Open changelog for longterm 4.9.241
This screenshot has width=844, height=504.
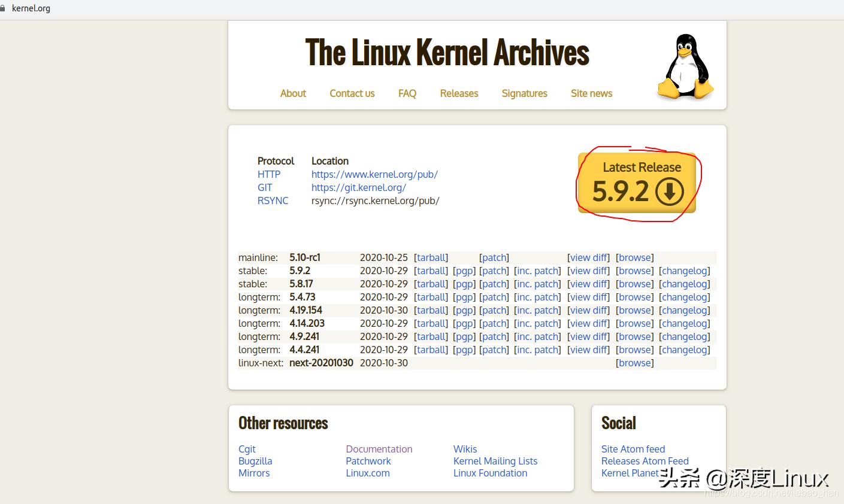pyautogui.click(x=684, y=336)
